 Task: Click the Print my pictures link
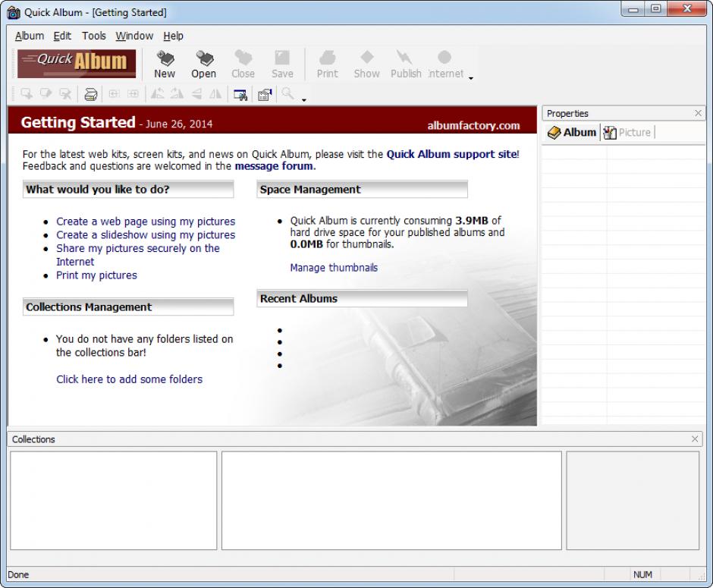(x=96, y=275)
